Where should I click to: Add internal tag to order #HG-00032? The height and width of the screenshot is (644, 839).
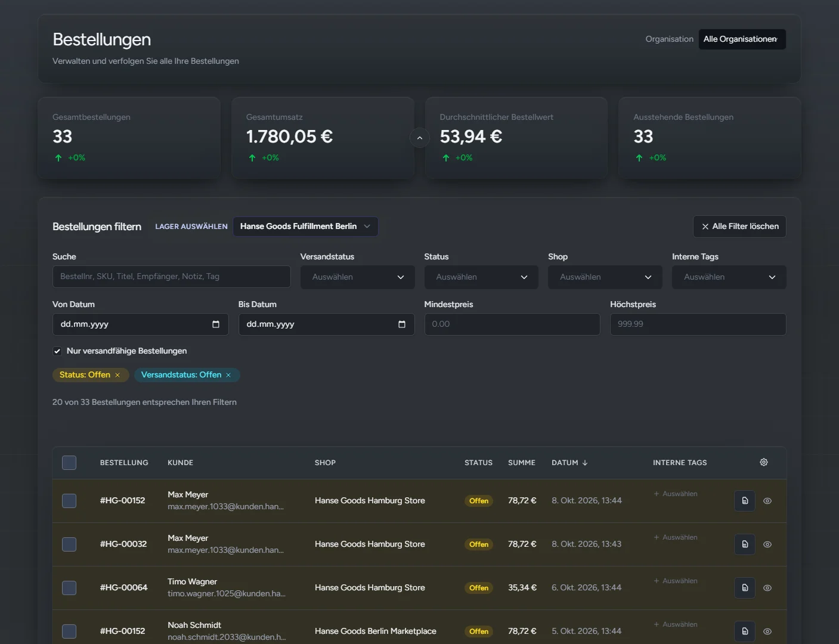(x=676, y=537)
